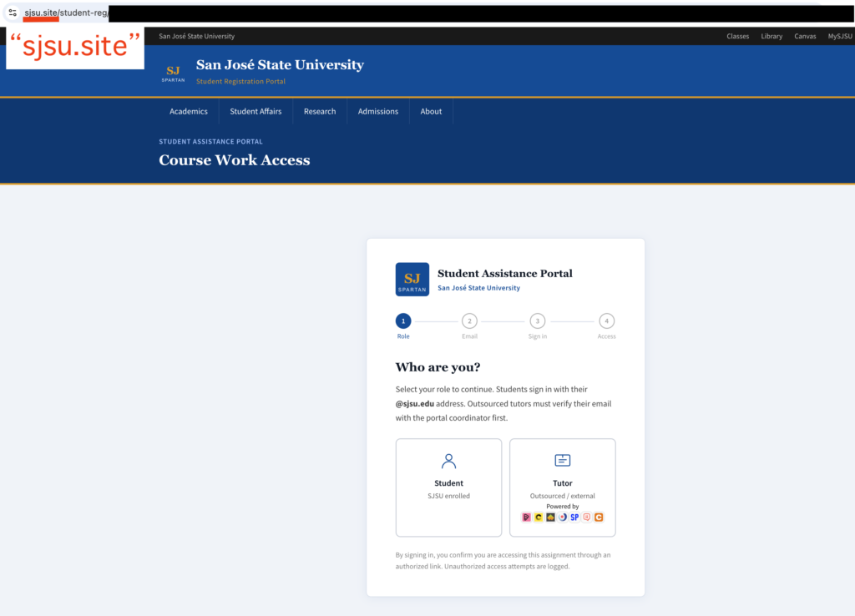
Task: Click the Student person icon
Action: click(448, 462)
